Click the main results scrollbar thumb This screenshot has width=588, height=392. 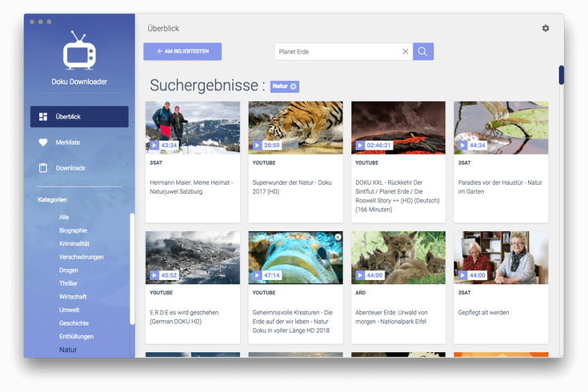561,75
